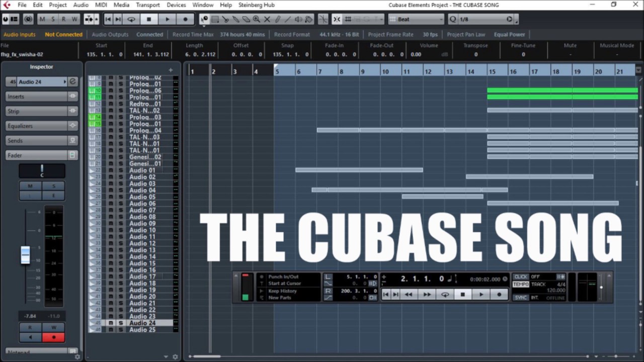Click Audio Inputs Not Connected status
Image resolution: width=644 pixels, height=362 pixels.
pos(43,35)
